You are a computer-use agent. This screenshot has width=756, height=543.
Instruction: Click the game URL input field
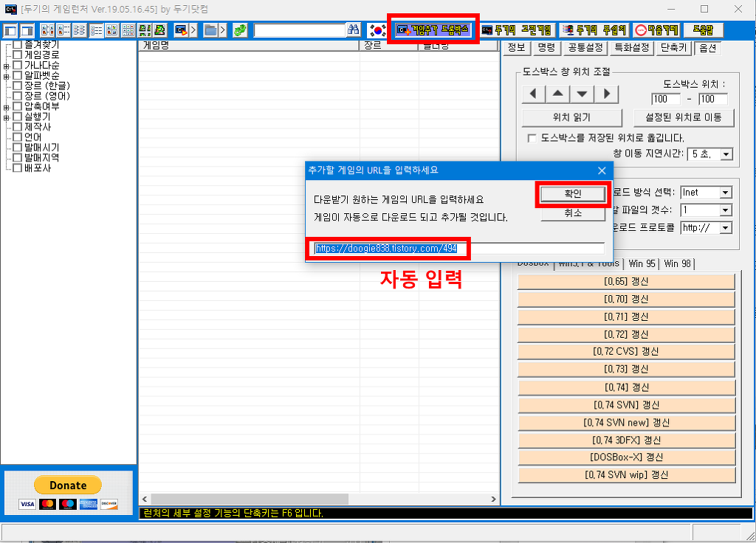tap(459, 249)
